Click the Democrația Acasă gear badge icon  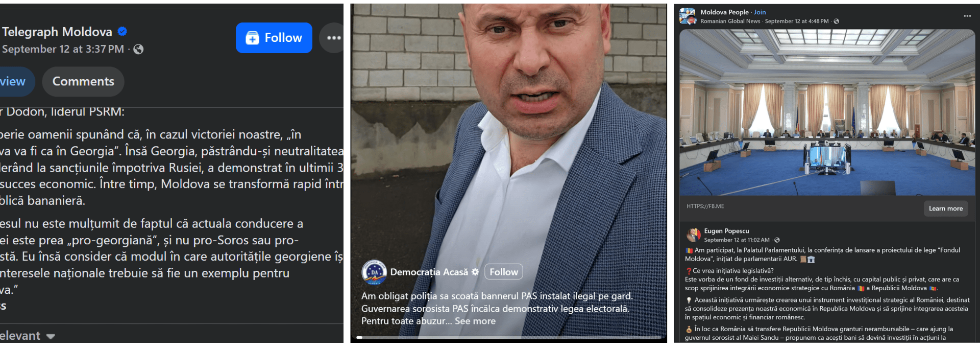[x=475, y=272]
